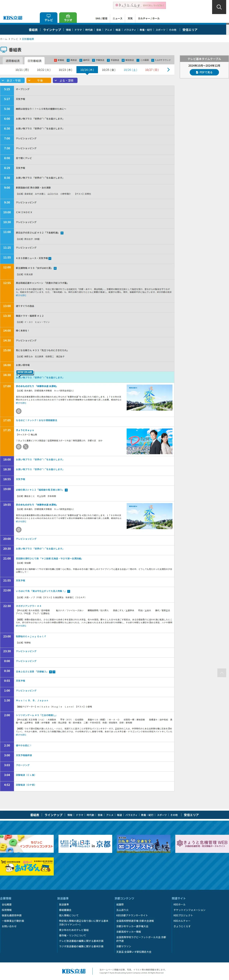Image resolution: width=229 pixels, height=980 pixels.
Task: Click PDFで見る button
Action: (x=204, y=72)
